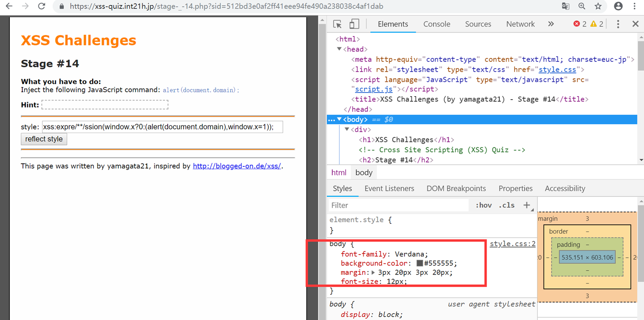Go back to the previous page
The image size is (644, 320).
point(9,6)
